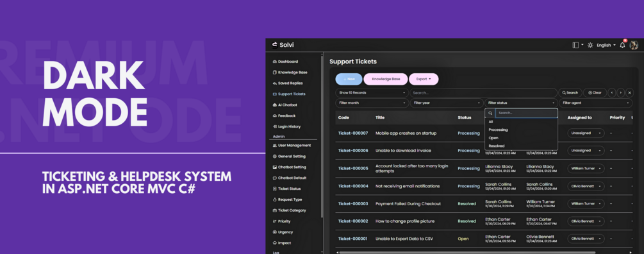Image resolution: width=644 pixels, height=254 pixels.
Task: Open Assigned to dropdown for Ticket-000005
Action: (586, 169)
